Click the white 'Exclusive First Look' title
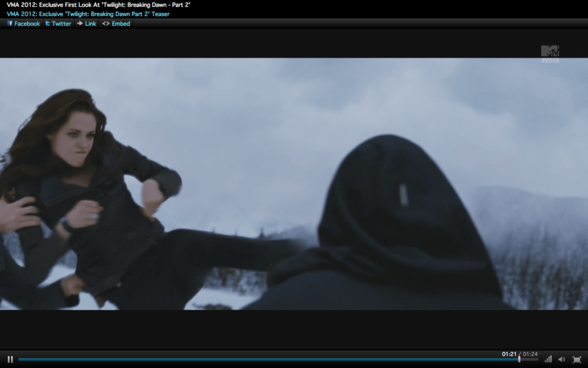588x368 pixels. pyautogui.click(x=99, y=5)
